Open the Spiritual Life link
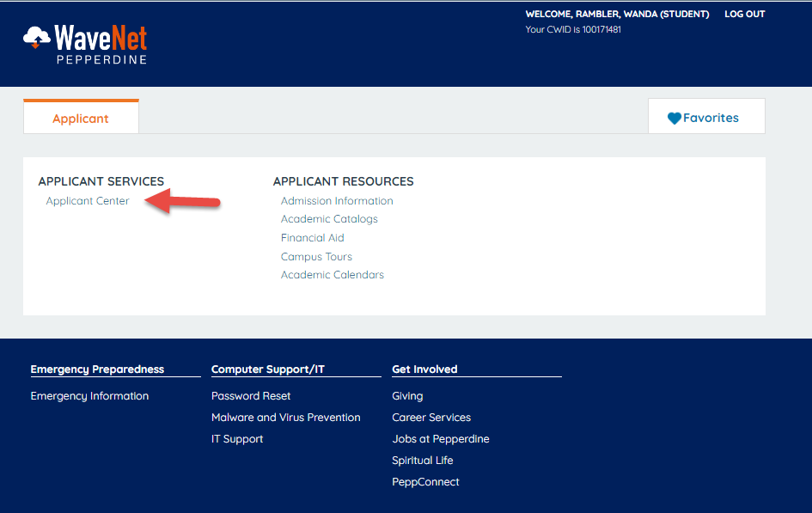 point(422,461)
